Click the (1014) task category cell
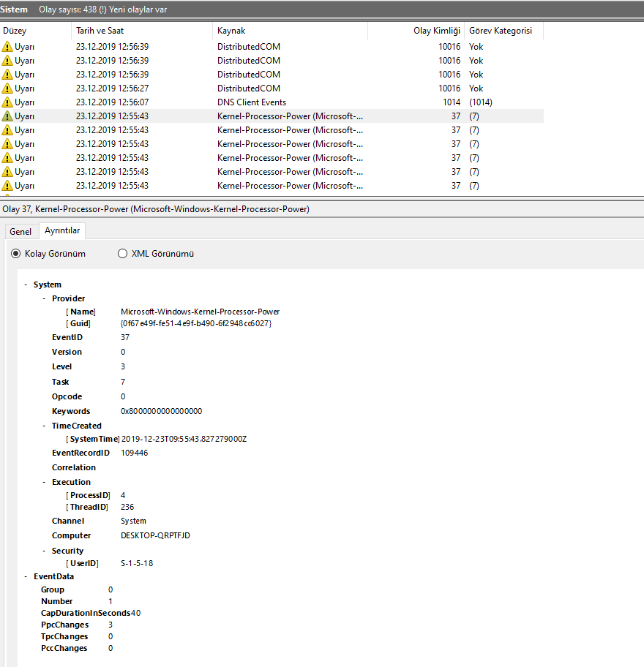The width and height of the screenshot is (644, 667). (481, 102)
